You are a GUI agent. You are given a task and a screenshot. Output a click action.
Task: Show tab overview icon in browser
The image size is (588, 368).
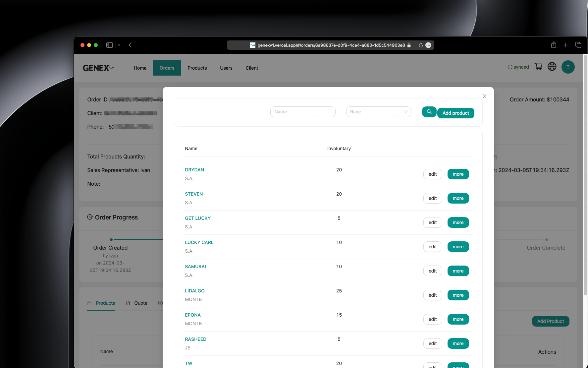click(578, 45)
